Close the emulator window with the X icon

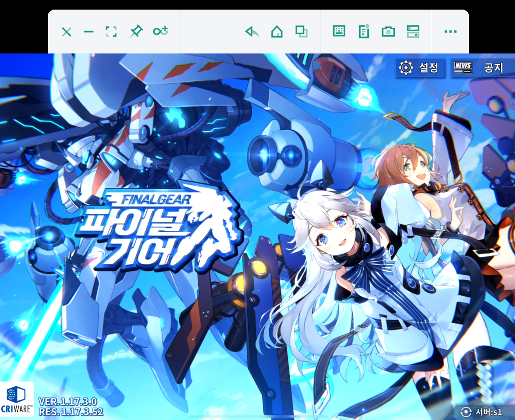point(67,32)
